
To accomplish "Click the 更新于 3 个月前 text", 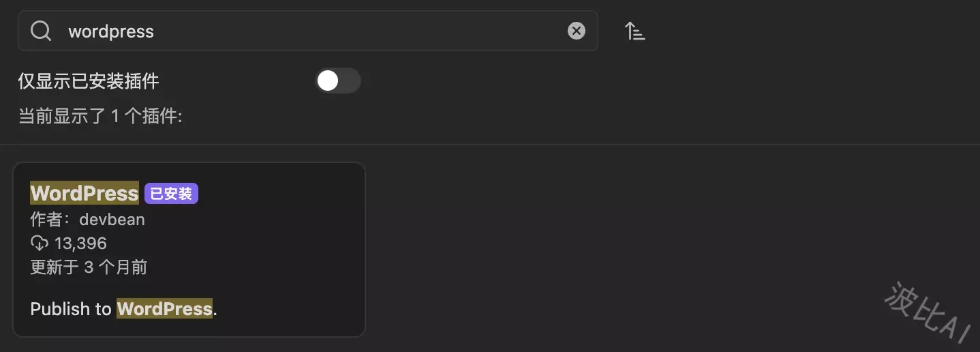I will [x=89, y=267].
